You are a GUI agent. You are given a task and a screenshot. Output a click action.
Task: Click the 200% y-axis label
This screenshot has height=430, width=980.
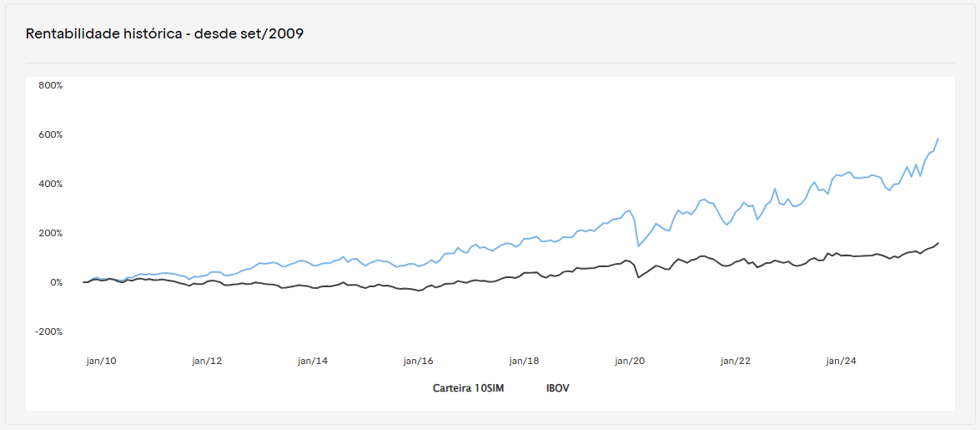[50, 233]
